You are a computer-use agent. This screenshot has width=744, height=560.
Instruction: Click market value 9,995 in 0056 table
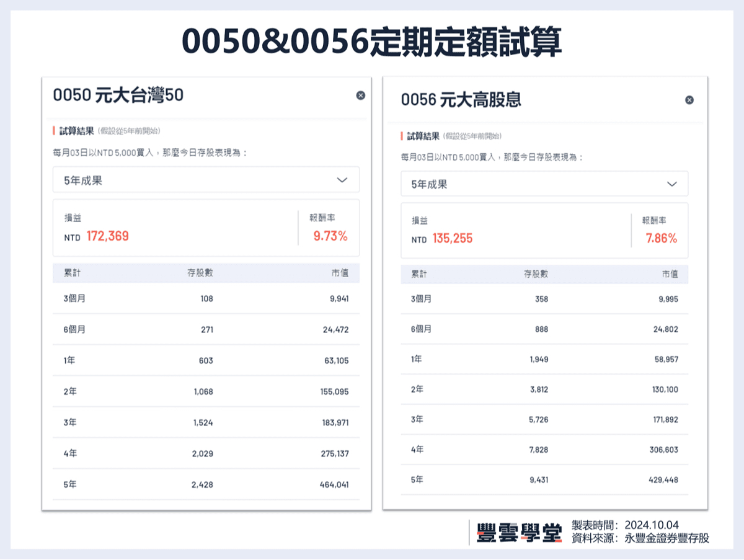(668, 299)
